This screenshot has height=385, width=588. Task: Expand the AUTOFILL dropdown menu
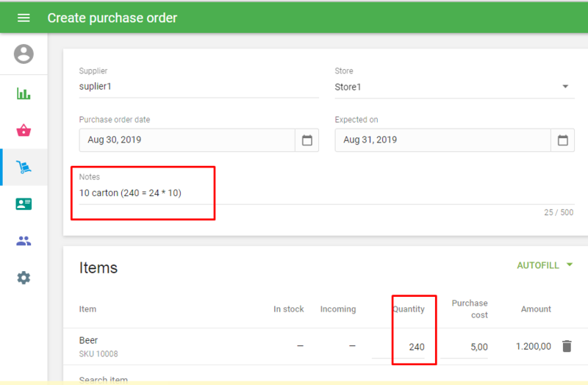coord(545,265)
